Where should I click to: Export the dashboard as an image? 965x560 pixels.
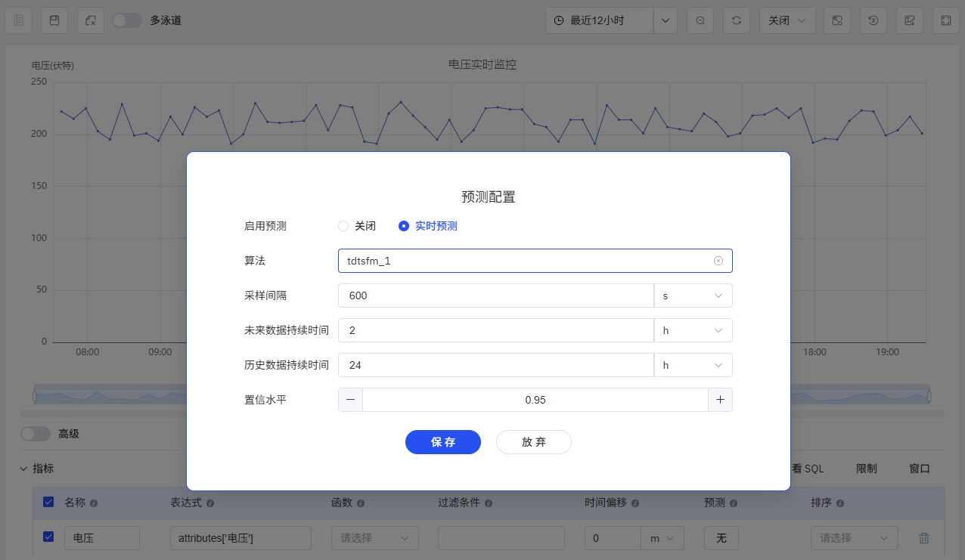pos(910,20)
